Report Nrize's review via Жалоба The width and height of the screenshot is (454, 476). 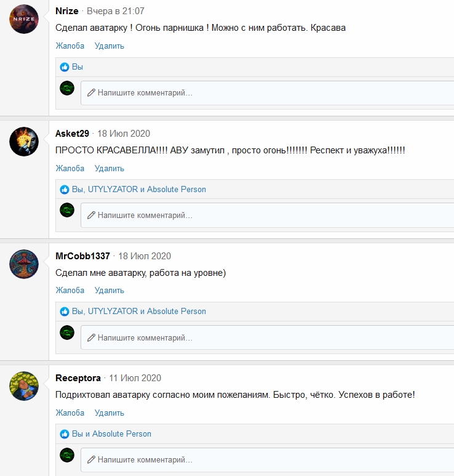[70, 46]
